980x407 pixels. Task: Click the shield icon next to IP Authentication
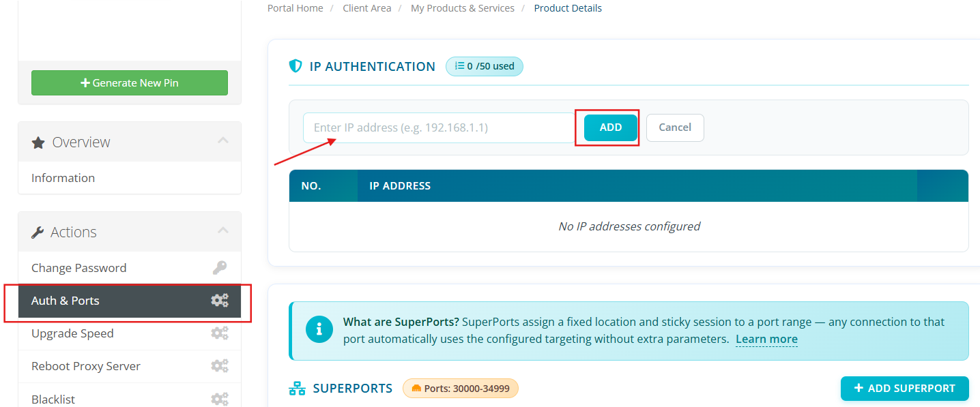pyautogui.click(x=296, y=66)
